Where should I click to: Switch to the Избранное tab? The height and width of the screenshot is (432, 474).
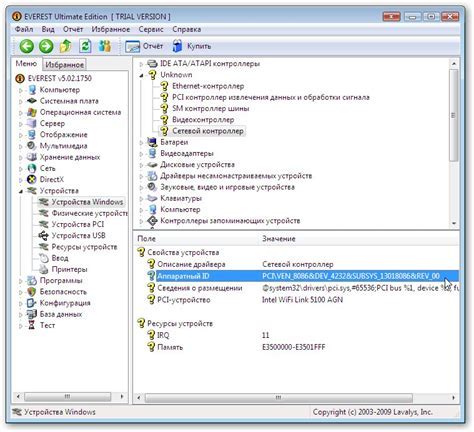coord(64,65)
